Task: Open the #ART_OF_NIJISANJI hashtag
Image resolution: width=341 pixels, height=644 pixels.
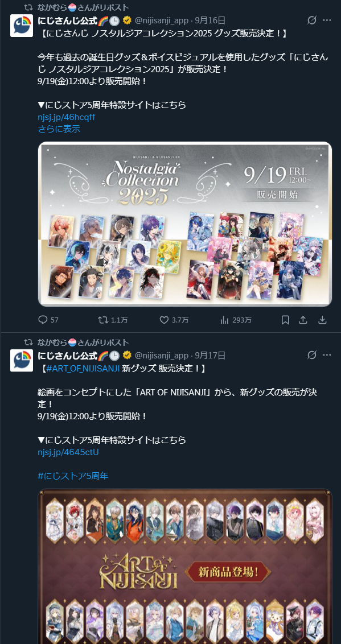Action: (x=83, y=369)
